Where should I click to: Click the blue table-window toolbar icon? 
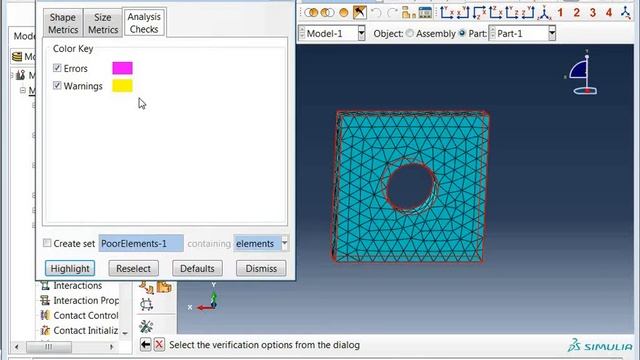pos(425,13)
